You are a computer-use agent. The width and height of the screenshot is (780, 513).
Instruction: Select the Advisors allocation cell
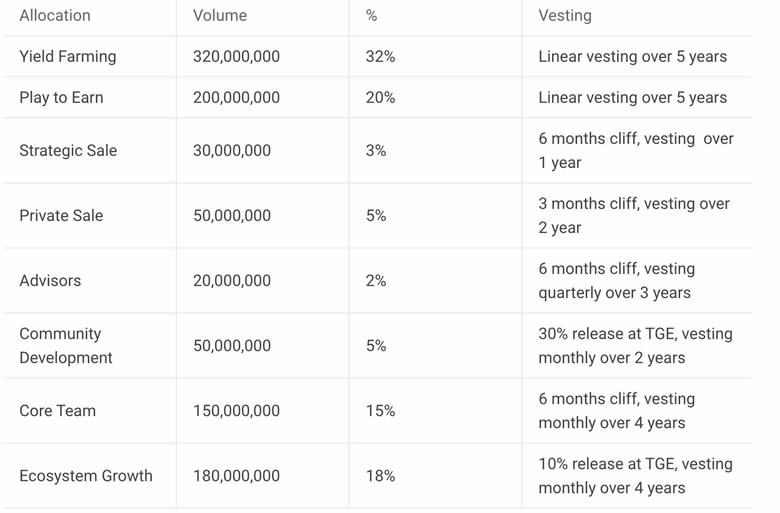point(50,281)
